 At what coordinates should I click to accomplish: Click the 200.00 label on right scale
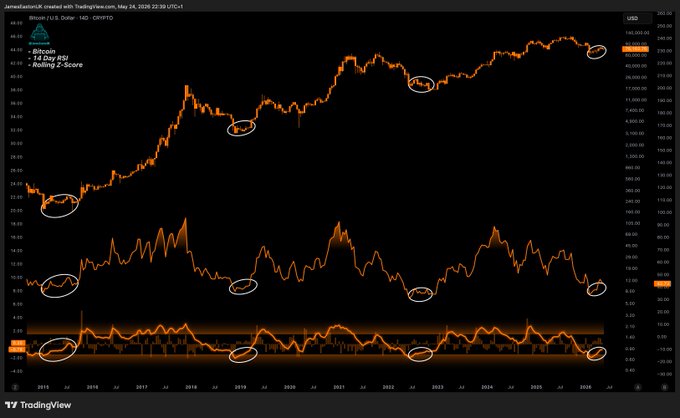664,88
